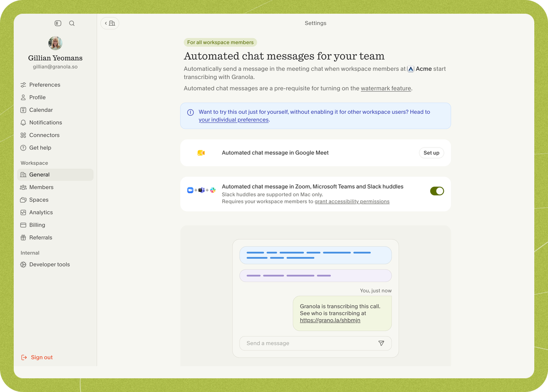Screen dimensions: 548x392
Task: Click the Zoom app icon
Action: (x=190, y=190)
